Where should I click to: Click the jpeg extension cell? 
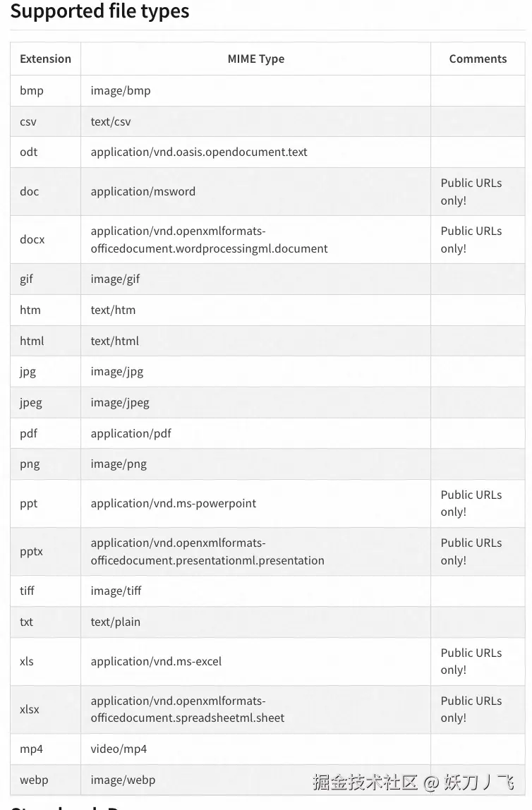pyautogui.click(x=31, y=403)
